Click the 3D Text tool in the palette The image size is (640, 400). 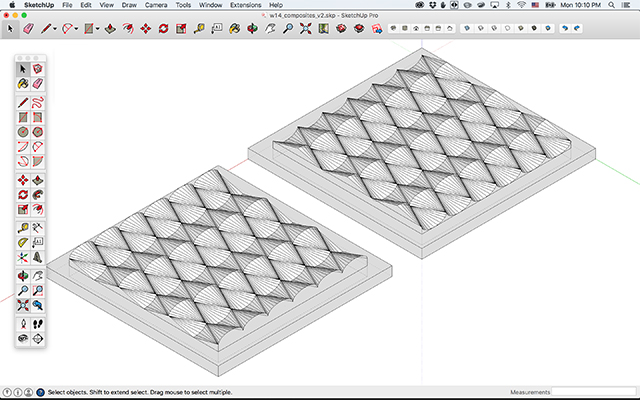(x=38, y=257)
